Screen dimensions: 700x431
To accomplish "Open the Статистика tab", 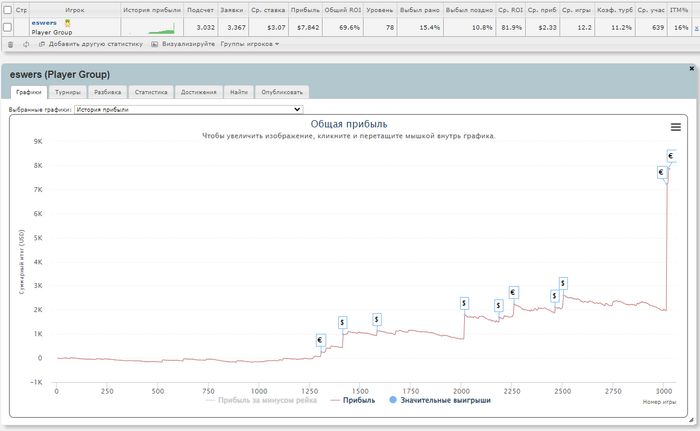I will pos(151,92).
